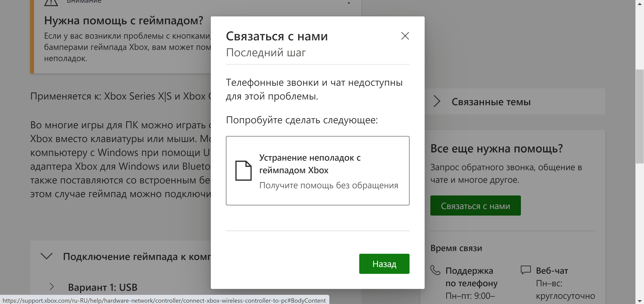Expand Связанные темы chevron
The height and width of the screenshot is (304, 644).
437,101
